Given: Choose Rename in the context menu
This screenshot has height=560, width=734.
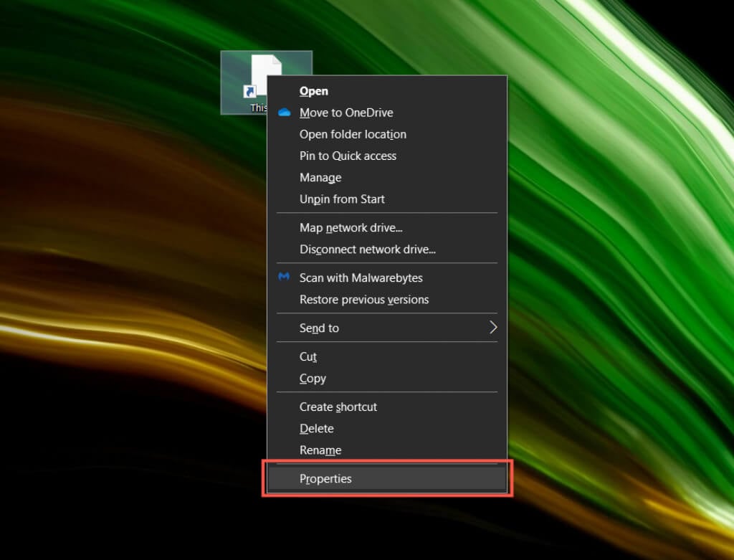Looking at the screenshot, I should click(320, 450).
